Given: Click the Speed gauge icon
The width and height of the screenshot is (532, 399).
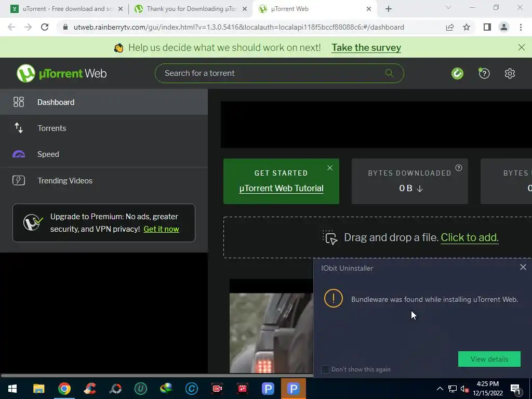Looking at the screenshot, I should [x=19, y=154].
